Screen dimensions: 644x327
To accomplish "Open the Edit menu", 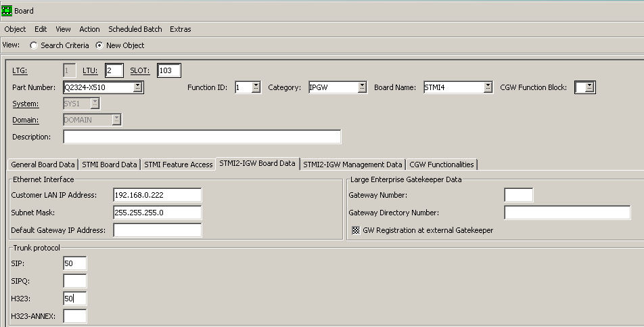I will tap(41, 29).
